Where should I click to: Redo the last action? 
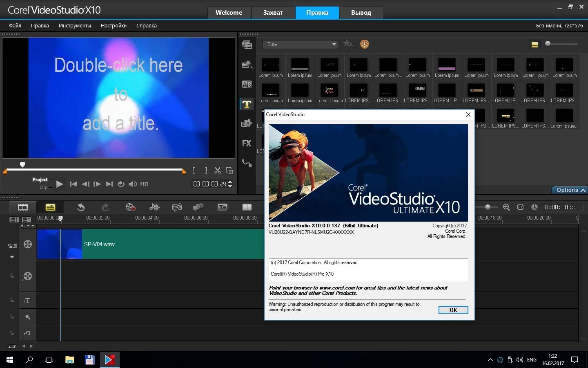click(105, 207)
